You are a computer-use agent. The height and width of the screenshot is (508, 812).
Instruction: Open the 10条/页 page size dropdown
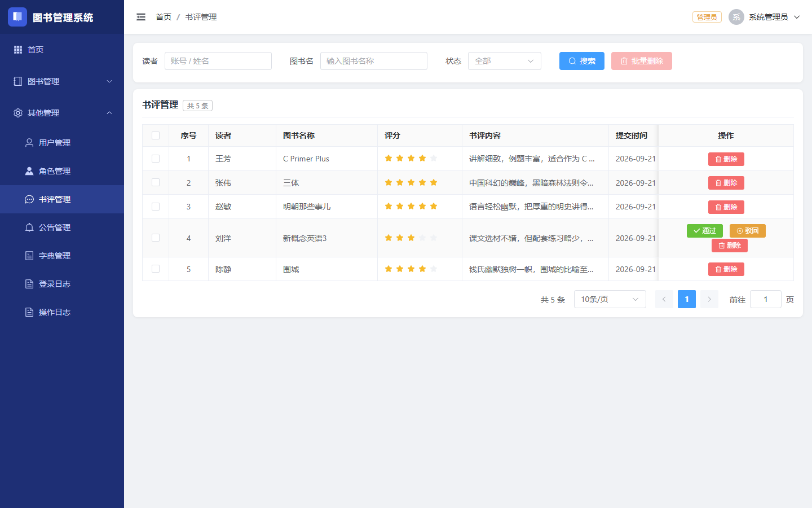(x=610, y=299)
